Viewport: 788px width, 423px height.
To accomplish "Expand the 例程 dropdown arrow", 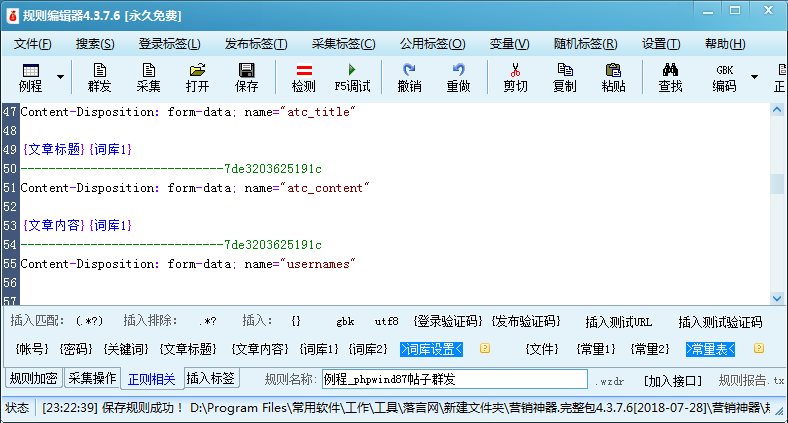I will pos(60,77).
